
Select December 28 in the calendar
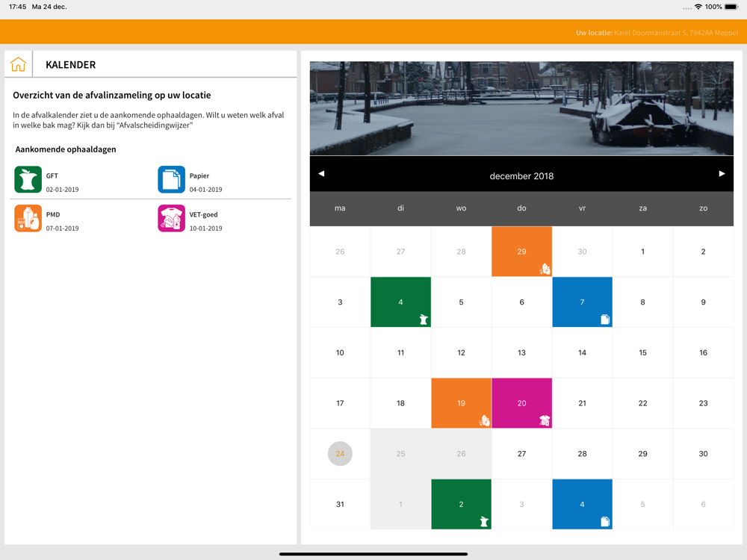pyautogui.click(x=582, y=454)
